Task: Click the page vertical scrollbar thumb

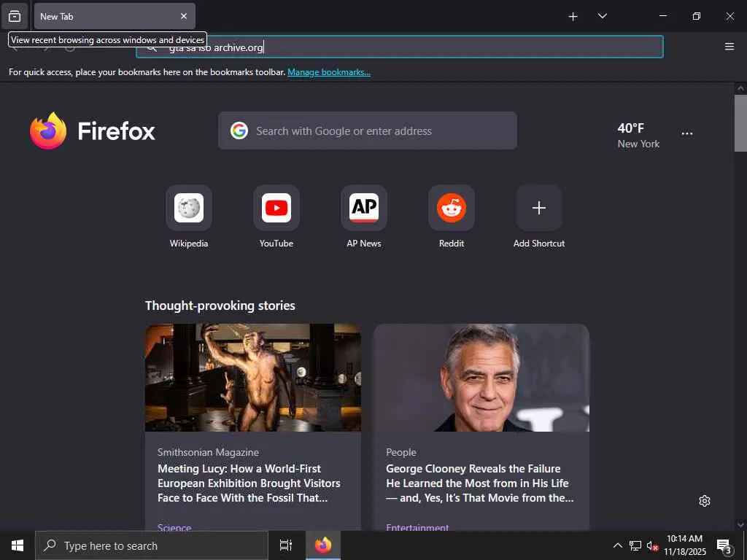Action: point(740,122)
